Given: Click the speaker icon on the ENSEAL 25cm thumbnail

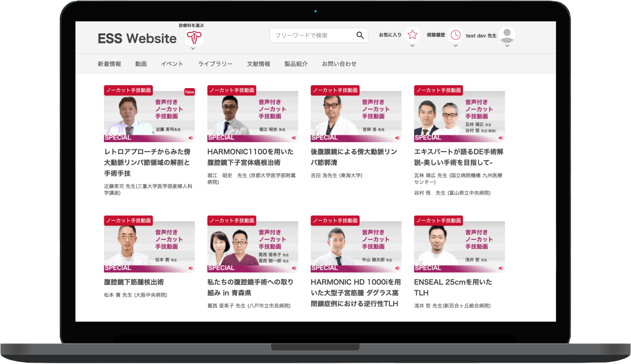Looking at the screenshot, I should 500,268.
